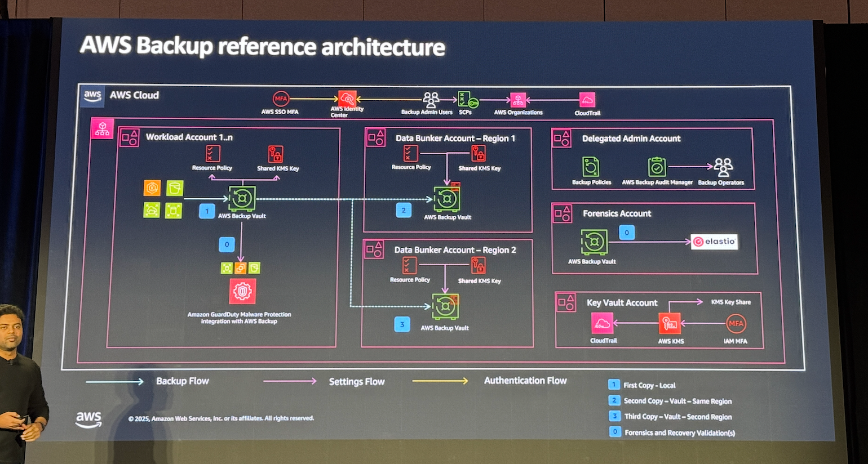Click the AWS SSO MFA icon
The height and width of the screenshot is (464, 868).
click(281, 99)
